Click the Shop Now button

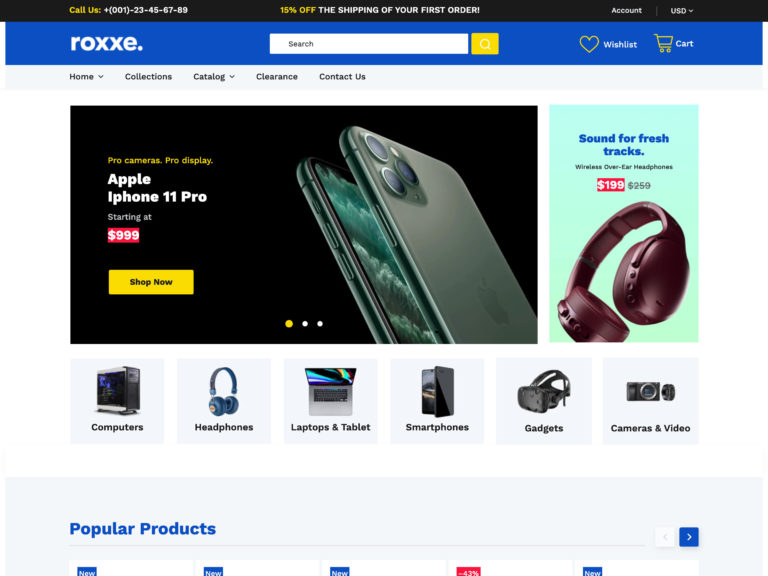tap(151, 282)
